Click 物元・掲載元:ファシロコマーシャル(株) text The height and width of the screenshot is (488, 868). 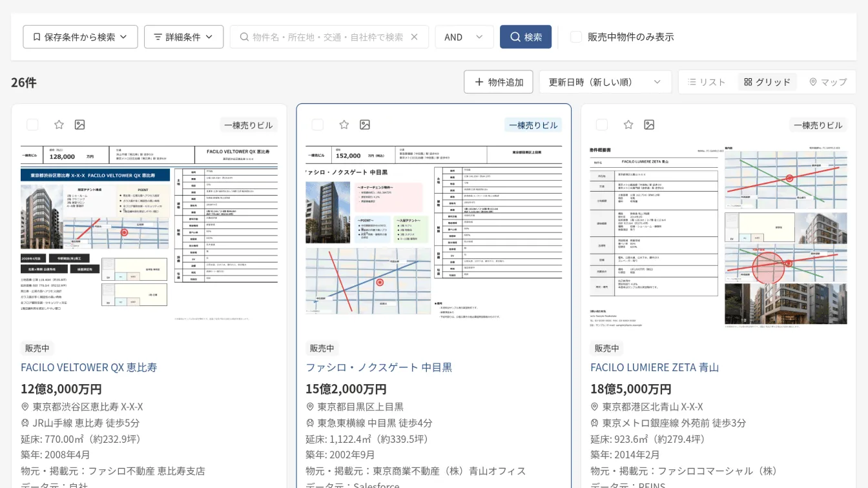click(x=684, y=471)
